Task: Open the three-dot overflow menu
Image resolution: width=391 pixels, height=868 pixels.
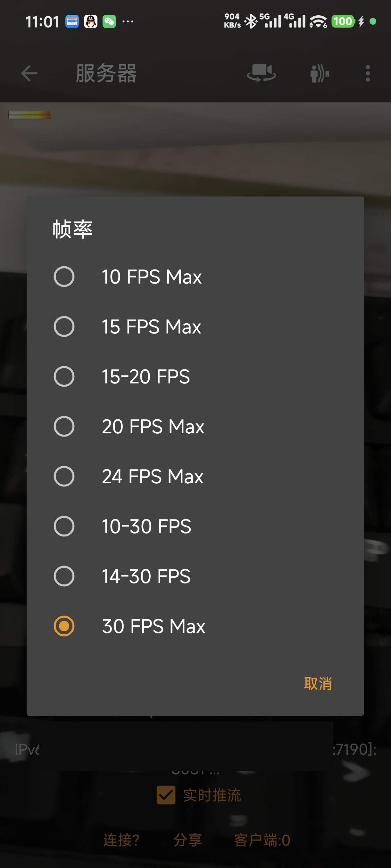Action: click(x=367, y=74)
